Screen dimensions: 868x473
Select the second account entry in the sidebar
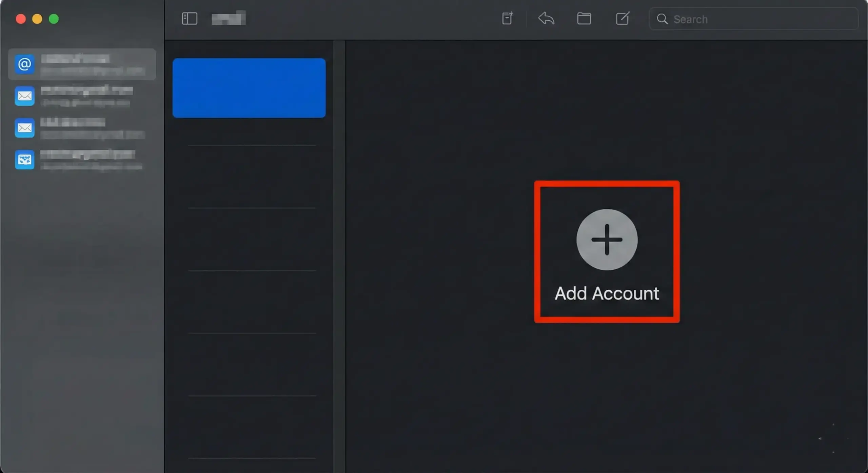pos(82,96)
